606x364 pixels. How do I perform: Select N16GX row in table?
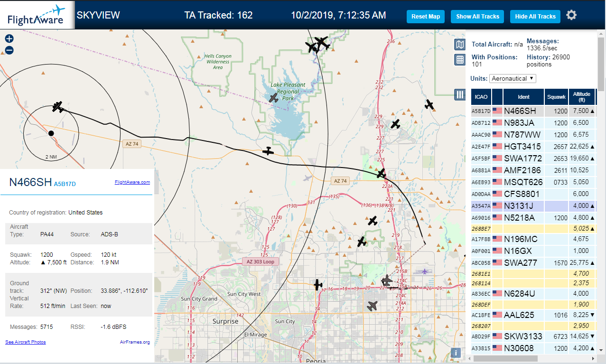(x=533, y=251)
